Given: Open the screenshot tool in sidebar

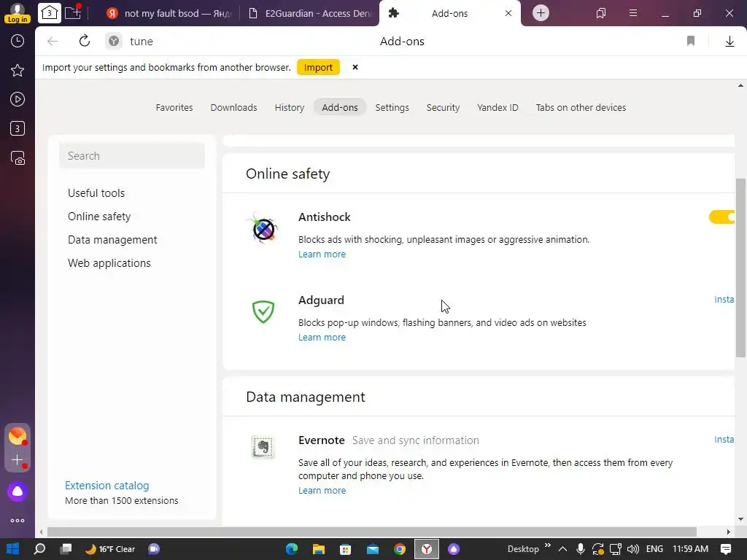Looking at the screenshot, I should coord(18,157).
